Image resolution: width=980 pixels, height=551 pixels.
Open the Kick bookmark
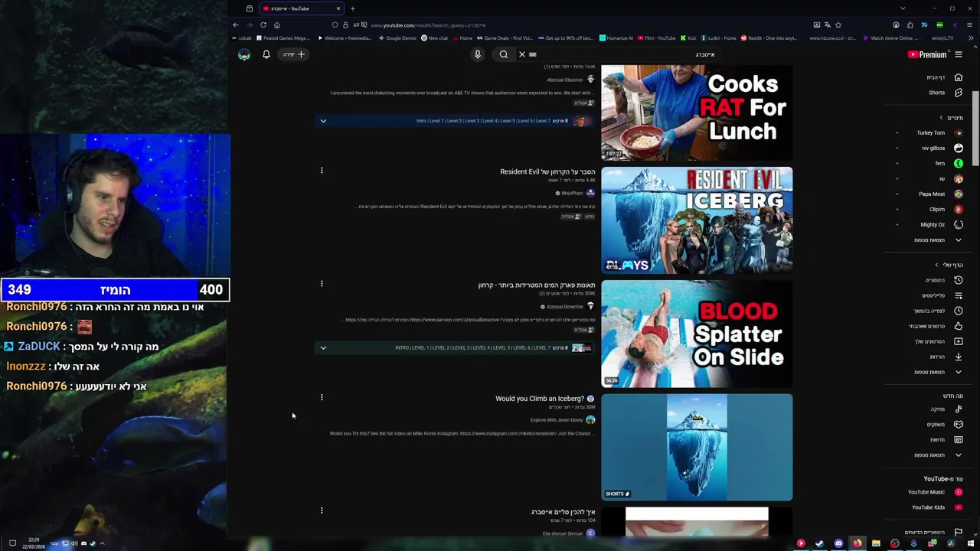point(688,37)
